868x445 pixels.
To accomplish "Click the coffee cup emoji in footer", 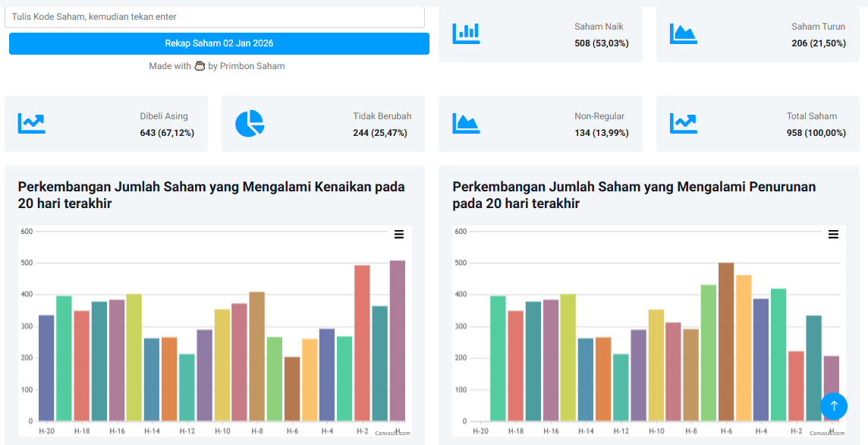I will 200,66.
